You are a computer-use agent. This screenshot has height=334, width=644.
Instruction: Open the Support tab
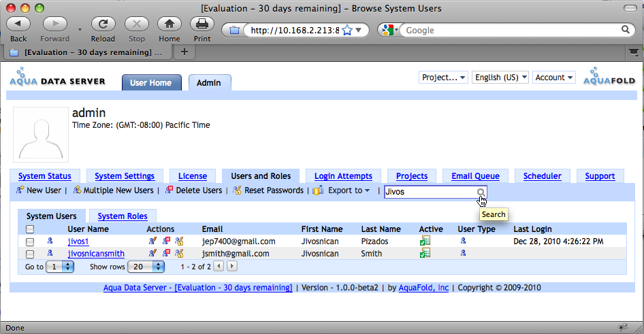600,176
